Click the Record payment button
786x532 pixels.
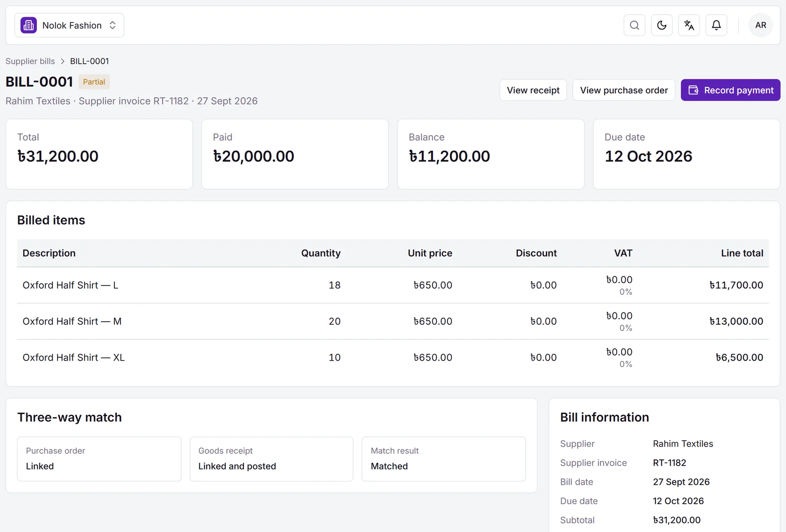coord(730,90)
